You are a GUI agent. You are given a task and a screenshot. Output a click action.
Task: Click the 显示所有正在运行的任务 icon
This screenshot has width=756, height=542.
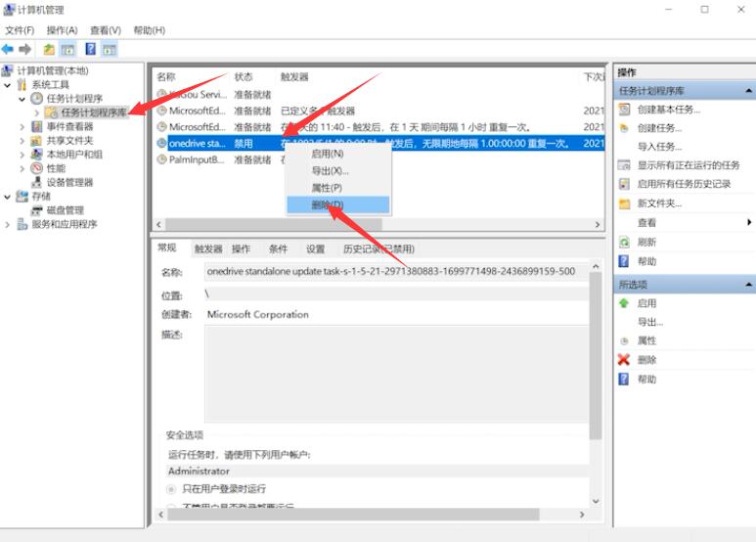624,165
